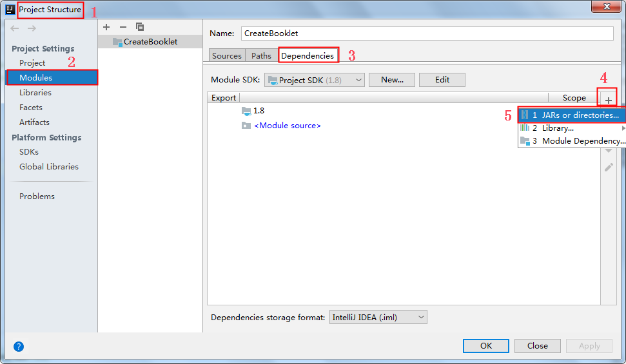Viewport: 626px width, 364px height.
Task: Switch to the Paths tab
Action: 261,55
